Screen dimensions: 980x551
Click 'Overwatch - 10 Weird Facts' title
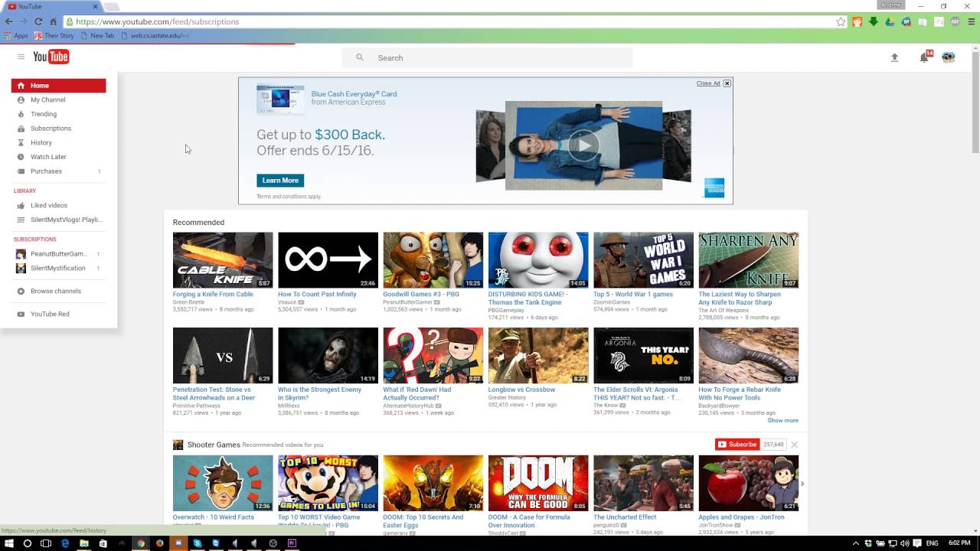tap(214, 517)
